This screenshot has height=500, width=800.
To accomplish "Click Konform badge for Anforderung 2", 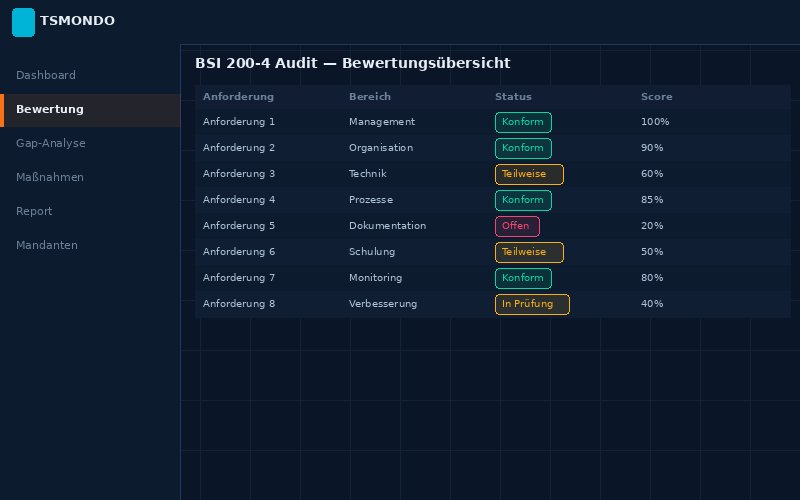I will pos(523,148).
